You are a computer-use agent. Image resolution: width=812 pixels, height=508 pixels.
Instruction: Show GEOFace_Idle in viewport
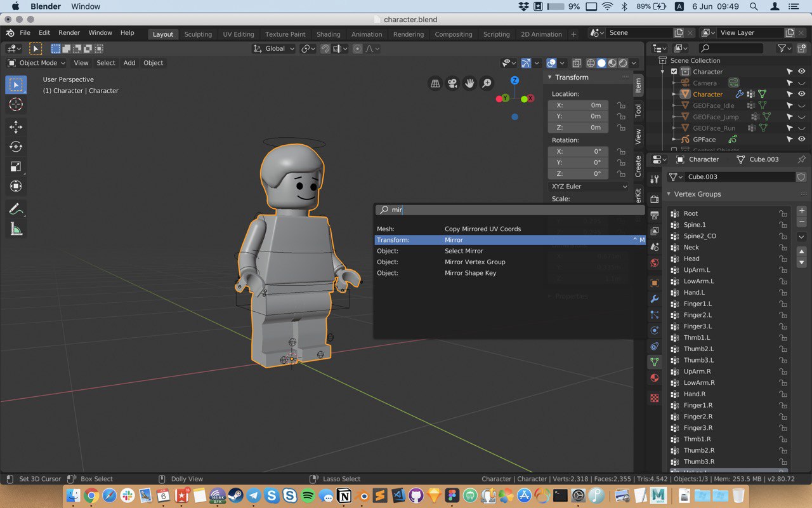[802, 105]
